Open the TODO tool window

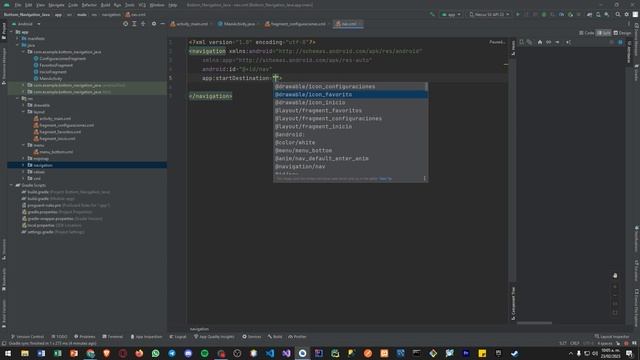(60, 337)
